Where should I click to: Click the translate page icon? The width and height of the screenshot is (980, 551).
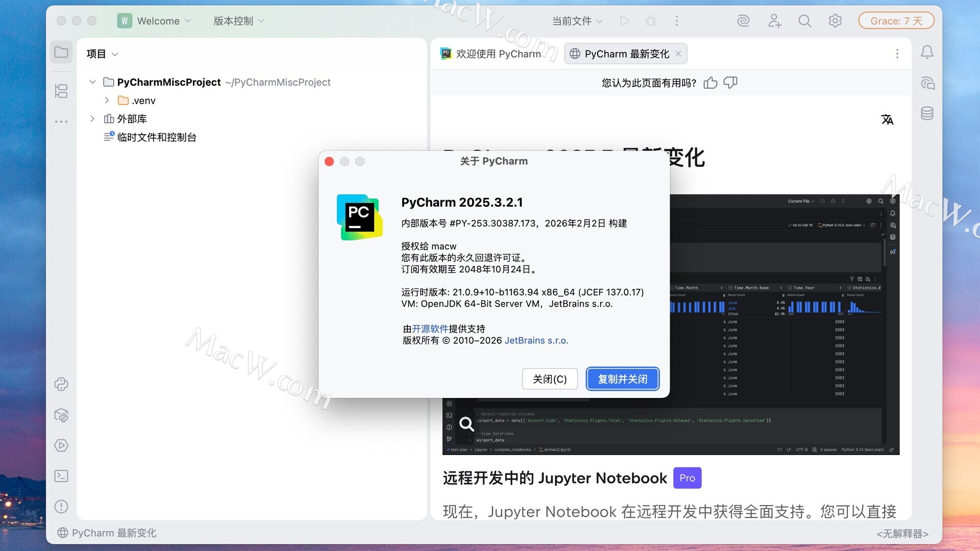click(887, 119)
